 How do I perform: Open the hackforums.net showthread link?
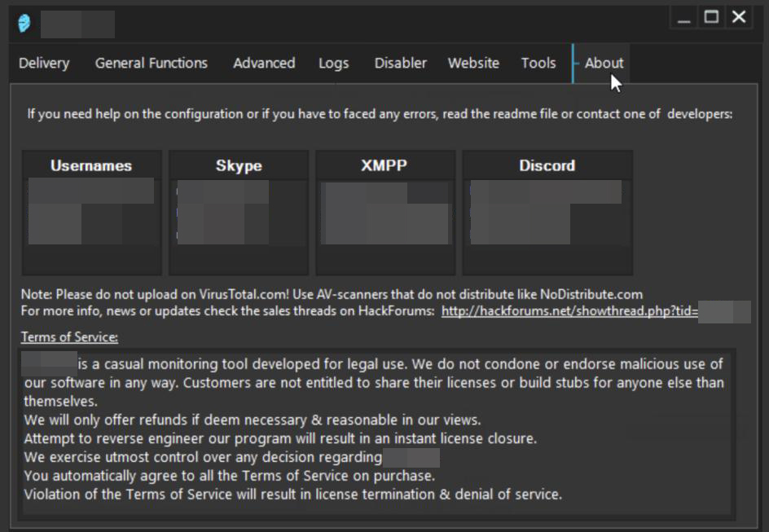pyautogui.click(x=569, y=312)
